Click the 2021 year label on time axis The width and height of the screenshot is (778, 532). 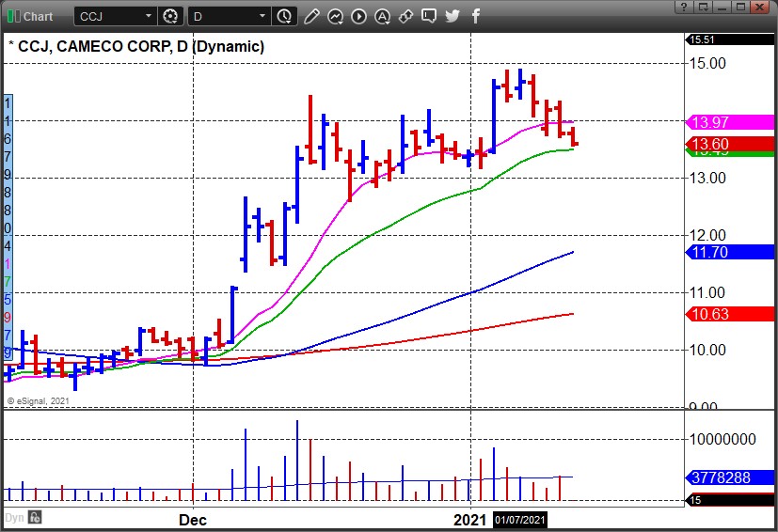pos(469,520)
